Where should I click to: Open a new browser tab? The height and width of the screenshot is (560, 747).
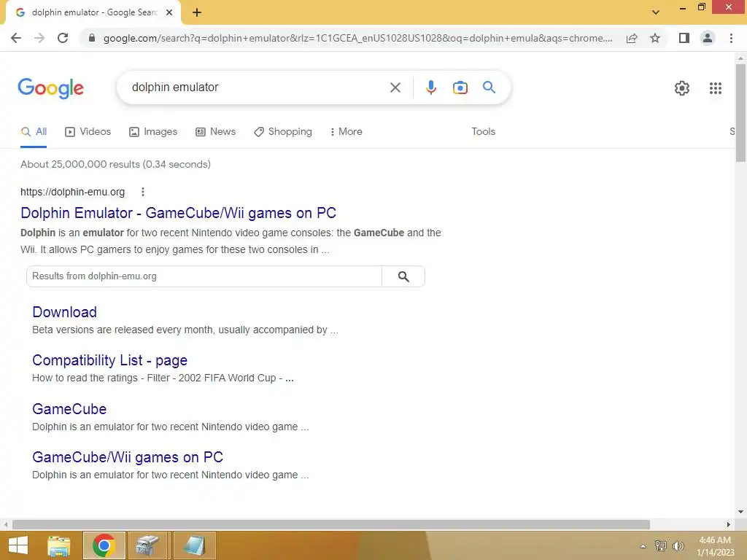(x=197, y=12)
